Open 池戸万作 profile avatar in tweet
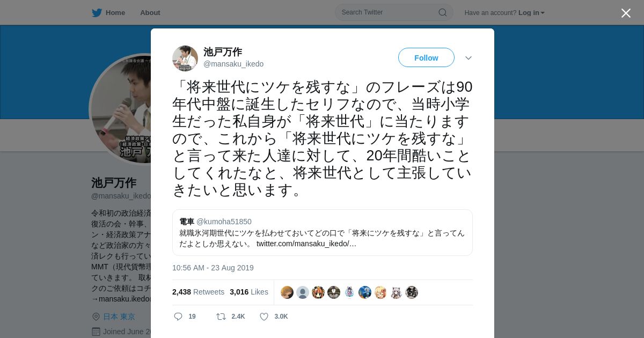 [x=185, y=58]
